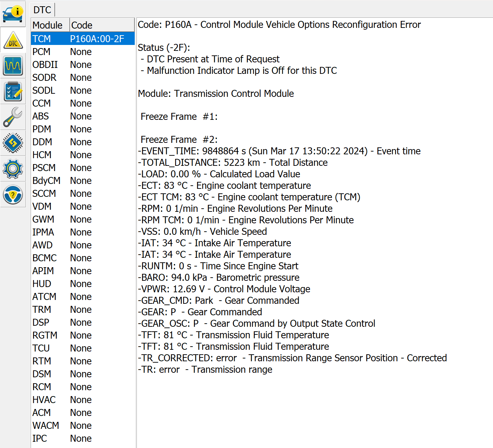Click the 'Freeze Frame #2:' line
Viewport: 493px width, 448px height.
(x=179, y=140)
